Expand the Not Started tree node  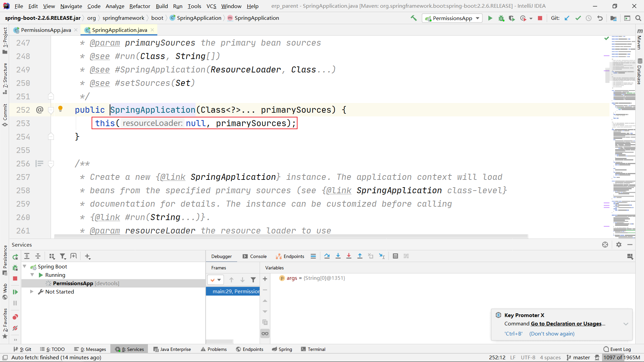[32, 292]
